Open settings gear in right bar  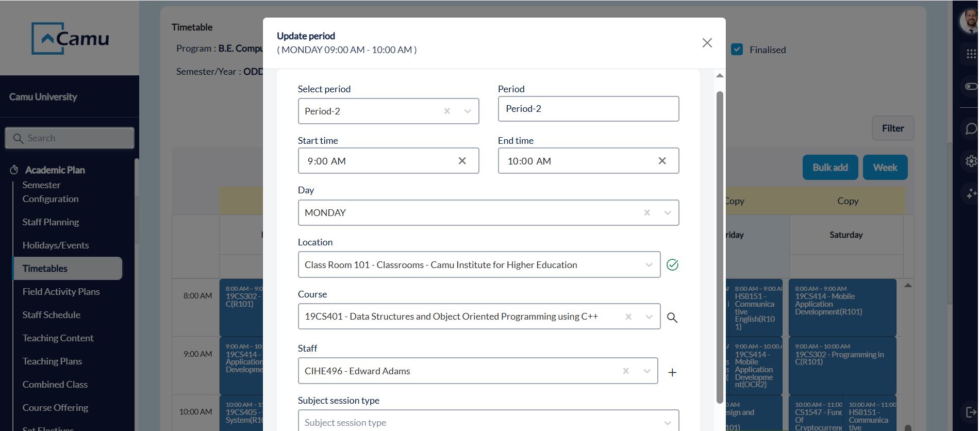[971, 161]
